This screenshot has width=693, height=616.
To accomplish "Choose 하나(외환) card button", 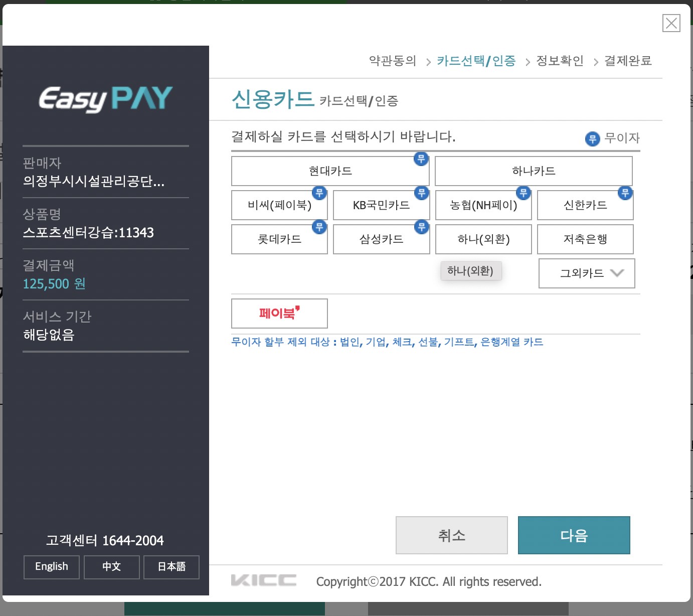I will 483,239.
